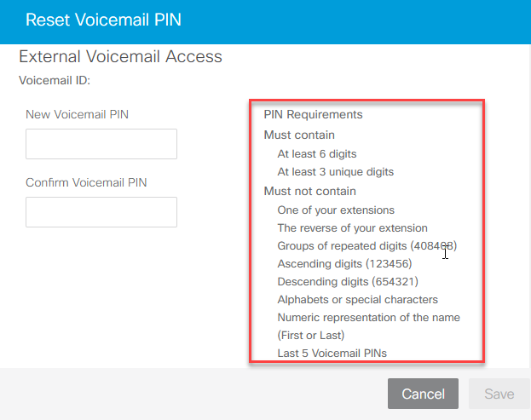
Task: Click the Reset Voicemail PIN dialog title
Action: pos(103,19)
